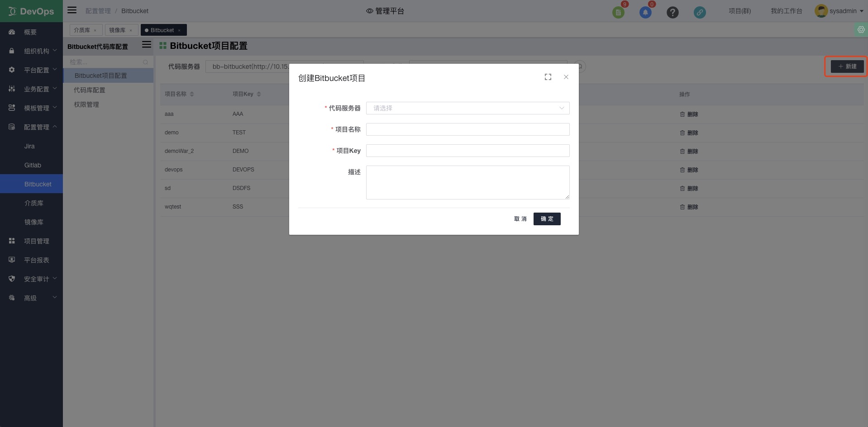Open 平台报表 in sidebar
The width and height of the screenshot is (868, 427).
(31, 260)
